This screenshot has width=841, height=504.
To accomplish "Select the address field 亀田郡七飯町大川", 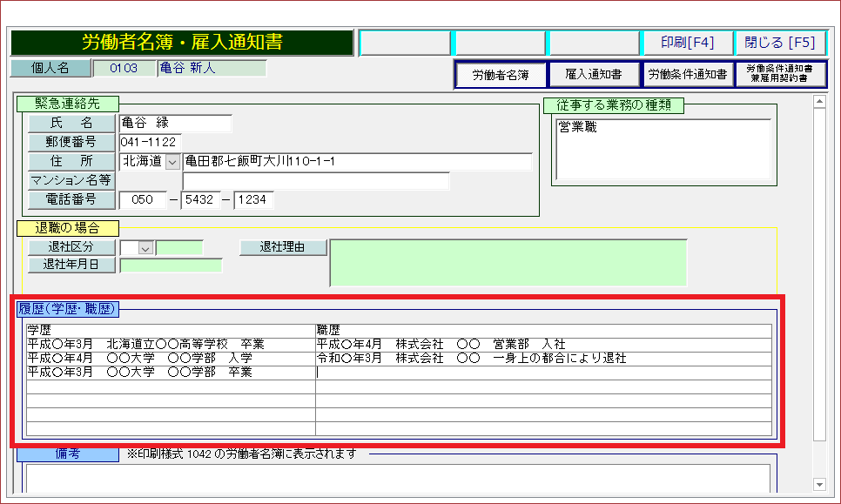I will (x=357, y=162).
